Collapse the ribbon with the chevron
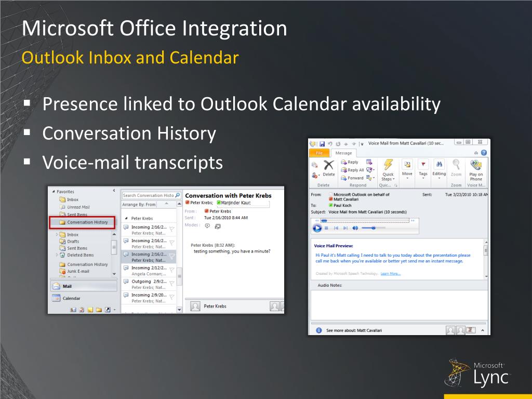Image resolution: width=532 pixels, height=399 pixels. (x=476, y=153)
